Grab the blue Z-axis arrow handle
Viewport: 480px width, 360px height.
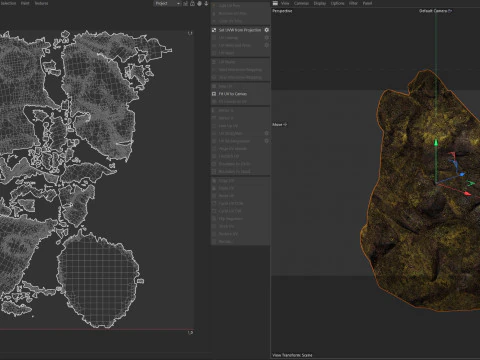(461, 174)
